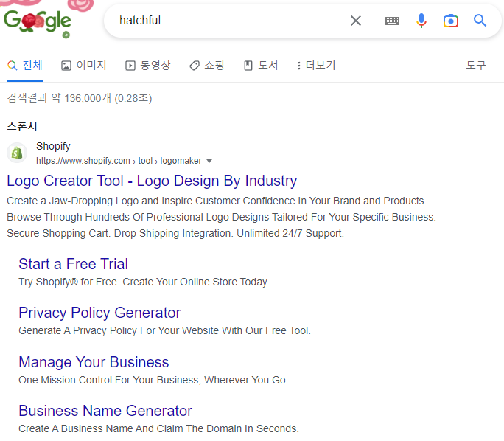
Task: Click the Google doodle logo
Action: (38, 22)
